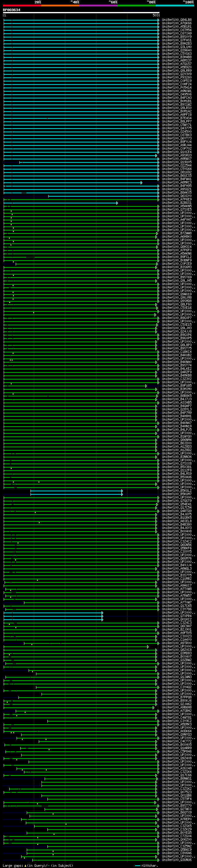The image size is (197, 868).
Task: Select the UniRef100_Q6XGY0 label
Action: tap(177, 196)
